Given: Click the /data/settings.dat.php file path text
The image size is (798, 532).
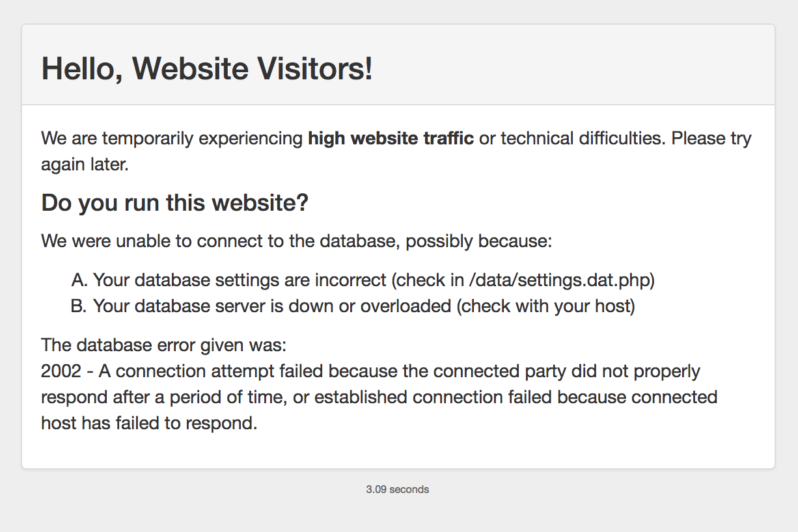Looking at the screenshot, I should point(558,280).
